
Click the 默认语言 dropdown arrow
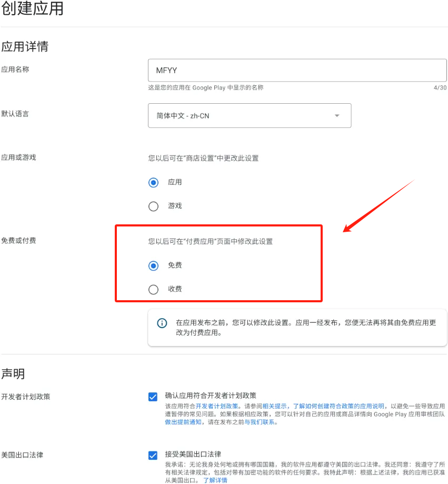click(337, 116)
